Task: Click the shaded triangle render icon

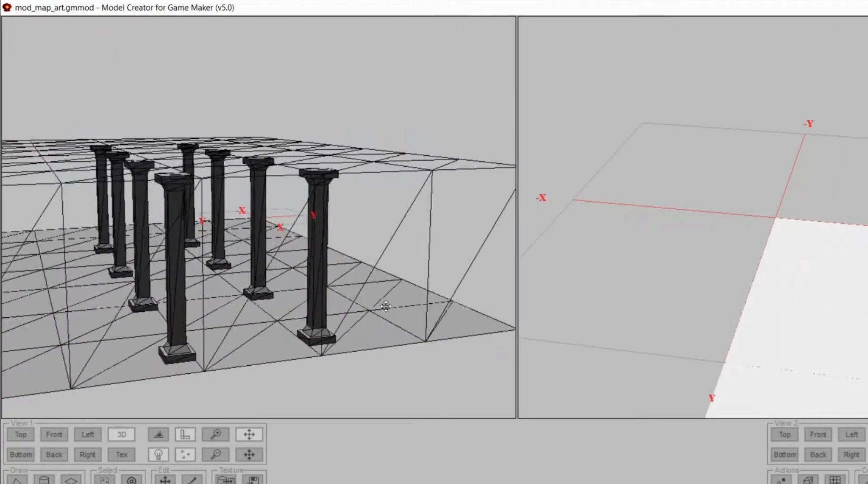Action: (159, 434)
